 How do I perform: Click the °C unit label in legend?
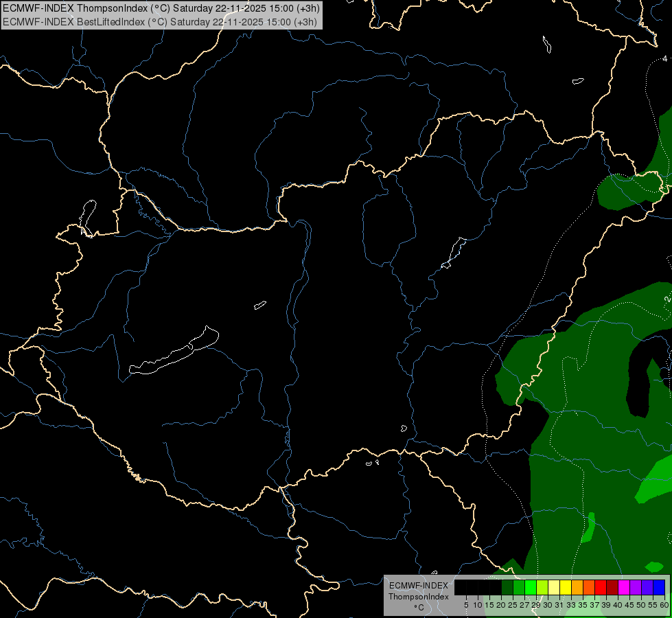(x=419, y=607)
